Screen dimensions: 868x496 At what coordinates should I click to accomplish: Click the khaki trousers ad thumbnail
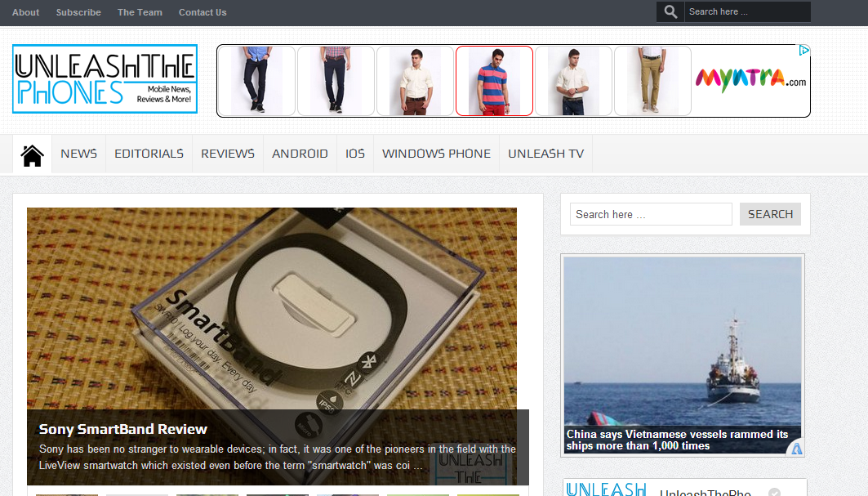tap(652, 81)
